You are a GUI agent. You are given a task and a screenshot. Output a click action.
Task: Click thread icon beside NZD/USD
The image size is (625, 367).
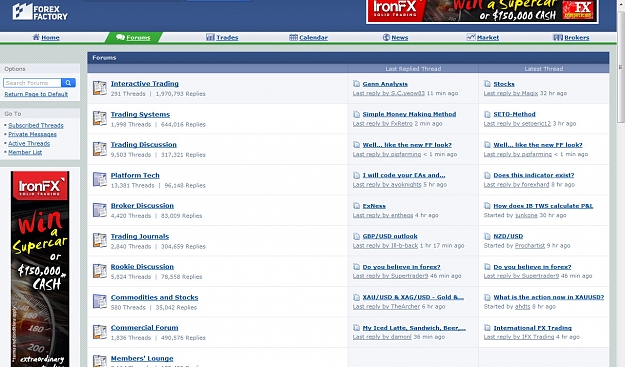coord(487,236)
